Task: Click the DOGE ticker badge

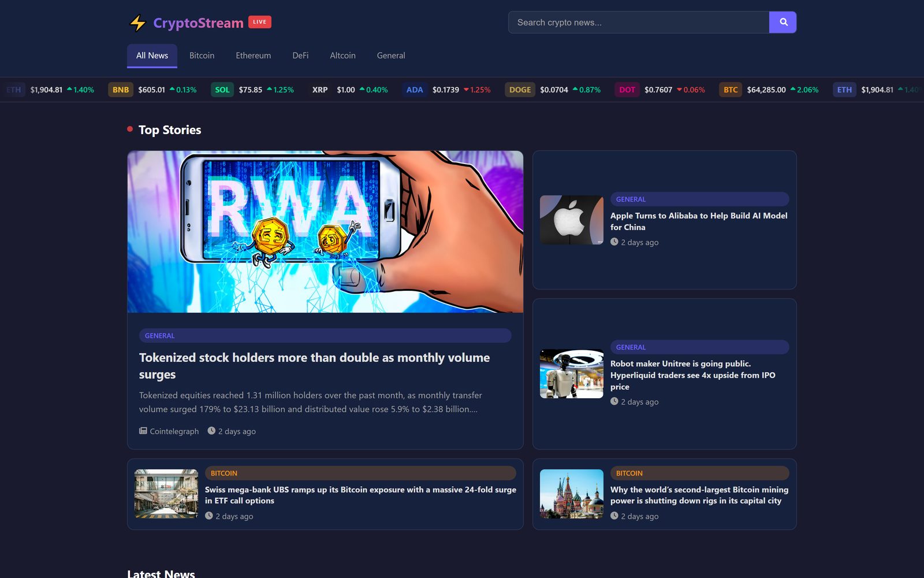Action: (520, 90)
